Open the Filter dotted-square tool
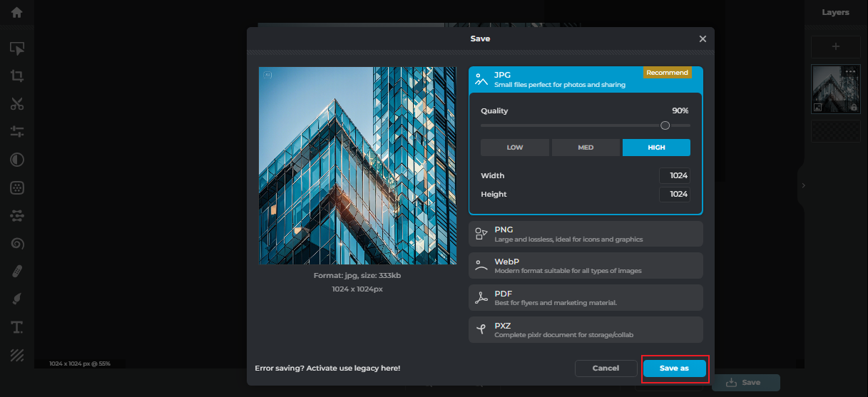 click(x=17, y=187)
